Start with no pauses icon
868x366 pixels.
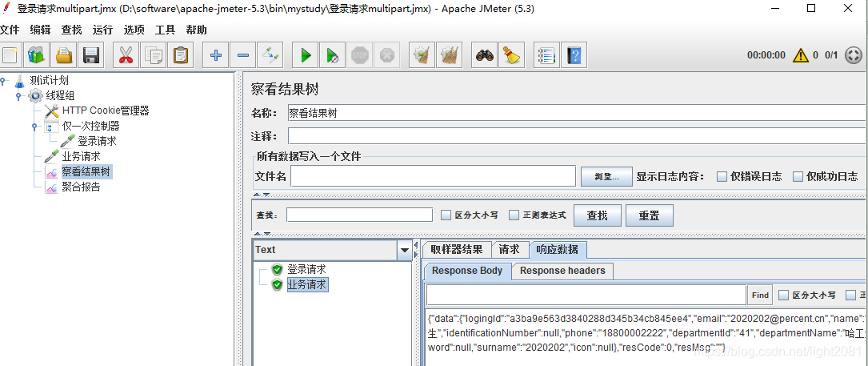click(x=333, y=55)
